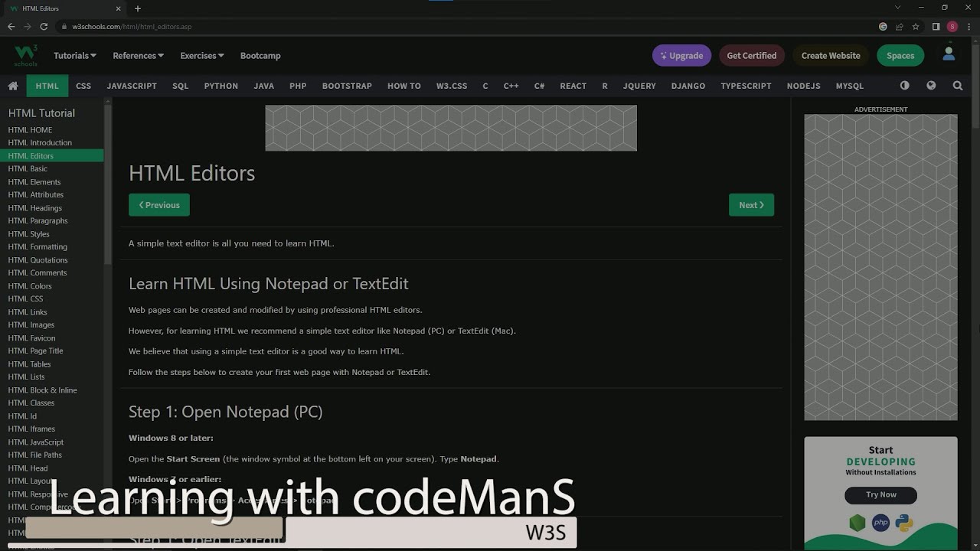The width and height of the screenshot is (980, 551).
Task: Select the PHP topic tab
Action: pos(298,86)
